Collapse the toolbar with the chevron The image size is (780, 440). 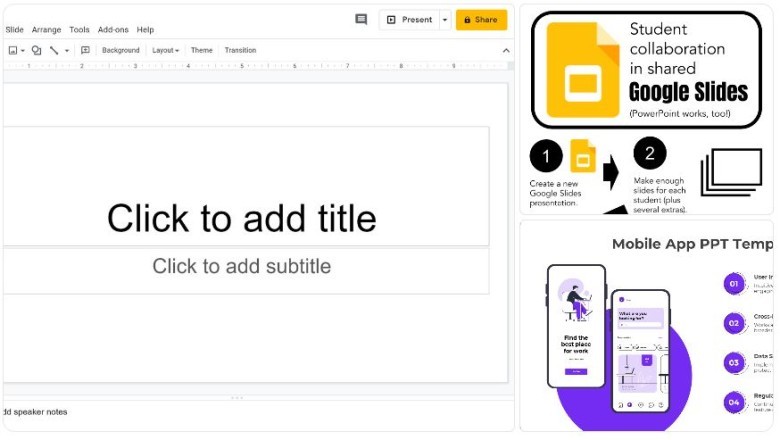click(506, 50)
